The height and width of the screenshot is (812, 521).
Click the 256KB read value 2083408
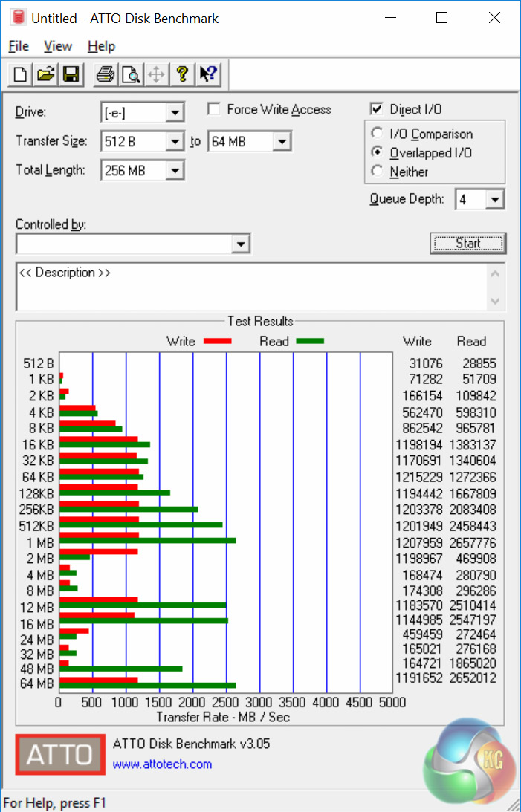pos(473,510)
